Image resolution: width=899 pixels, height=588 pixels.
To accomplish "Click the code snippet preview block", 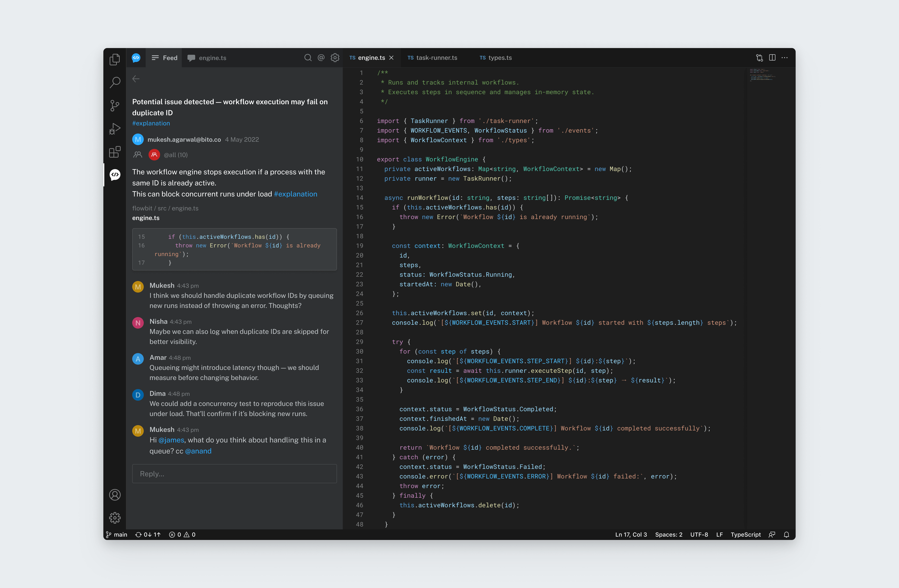I will click(234, 249).
